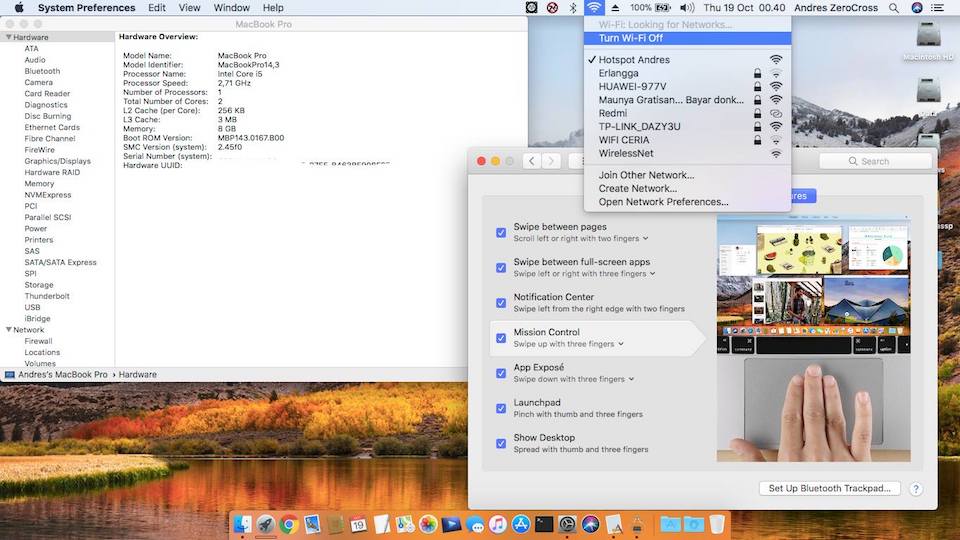960x540 pixels.
Task: Uncheck the App Exposé checkbox
Action: tap(501, 373)
